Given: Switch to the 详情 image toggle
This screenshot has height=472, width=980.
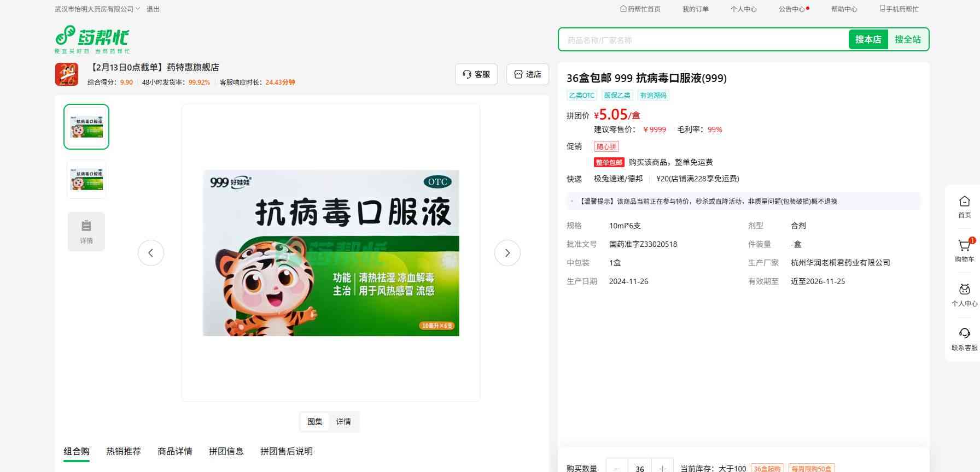Looking at the screenshot, I should 343,422.
